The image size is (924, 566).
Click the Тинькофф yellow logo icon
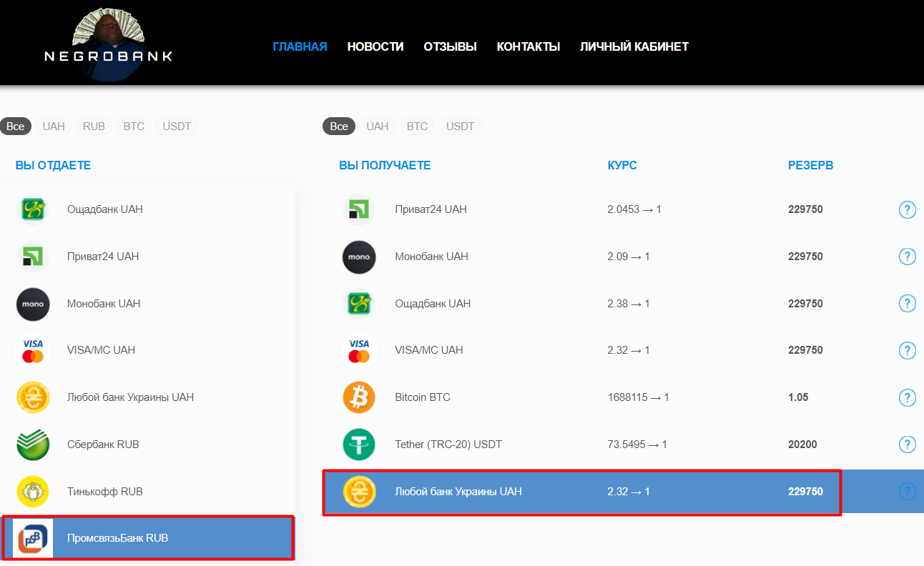coord(33,492)
